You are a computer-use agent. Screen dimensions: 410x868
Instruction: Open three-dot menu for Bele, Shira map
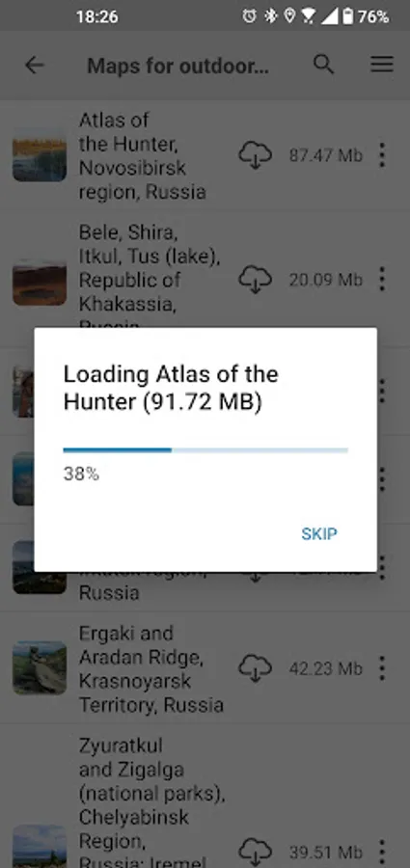click(382, 279)
